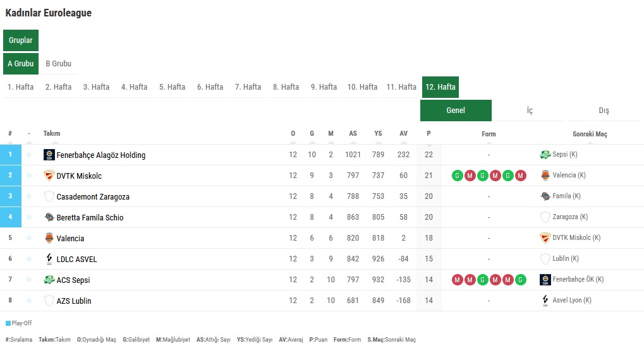Click the DVTK Miskolc team crest
Image resolution: width=644 pixels, height=353 pixels.
(x=49, y=176)
